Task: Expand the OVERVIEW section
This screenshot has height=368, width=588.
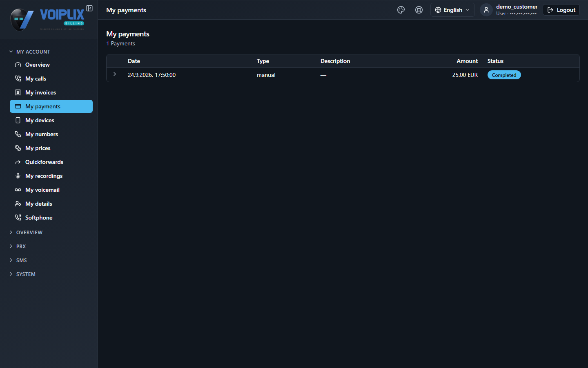Action: point(26,232)
